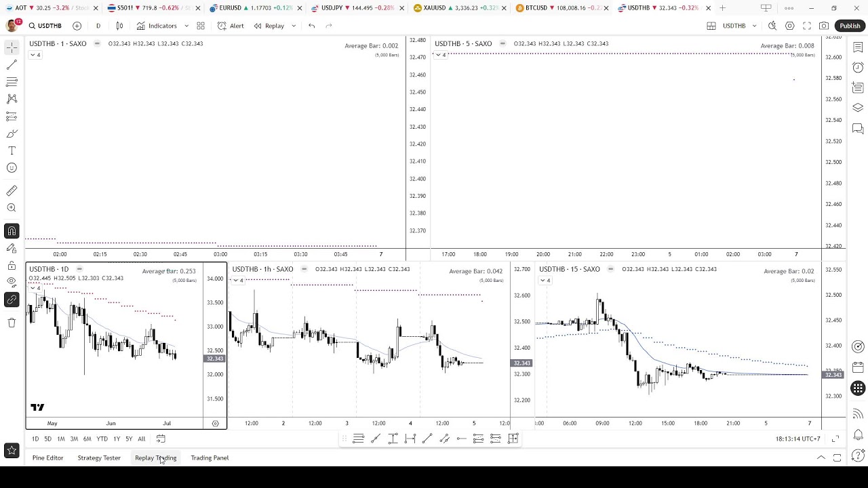
Task: Open the Pine Editor panel
Action: (47, 458)
